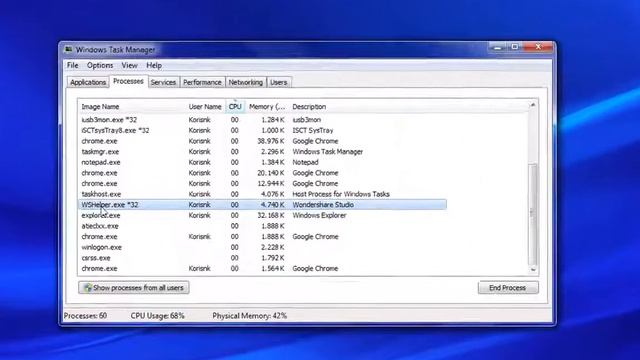The width and height of the screenshot is (640, 360).
Task: Click the Windows Task Manager description
Action: [327, 151]
